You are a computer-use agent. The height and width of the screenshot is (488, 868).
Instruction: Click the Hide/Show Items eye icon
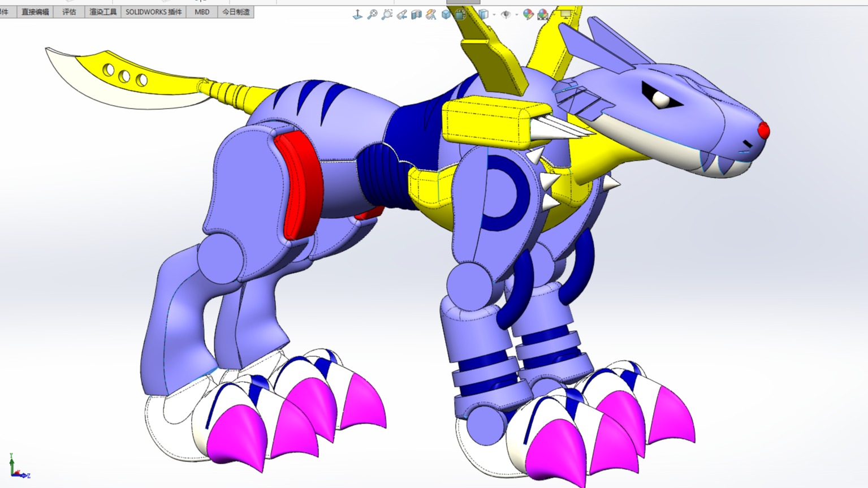(x=506, y=15)
